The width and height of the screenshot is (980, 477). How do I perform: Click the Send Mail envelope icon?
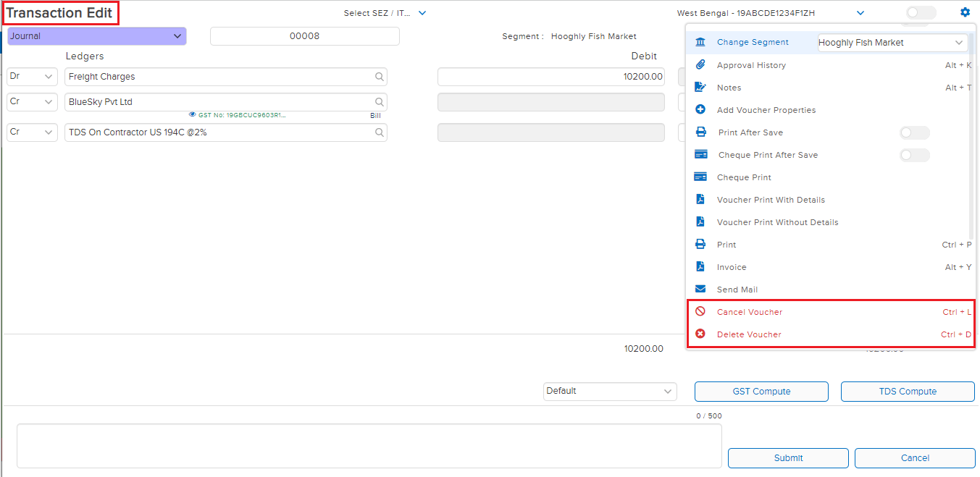700,290
